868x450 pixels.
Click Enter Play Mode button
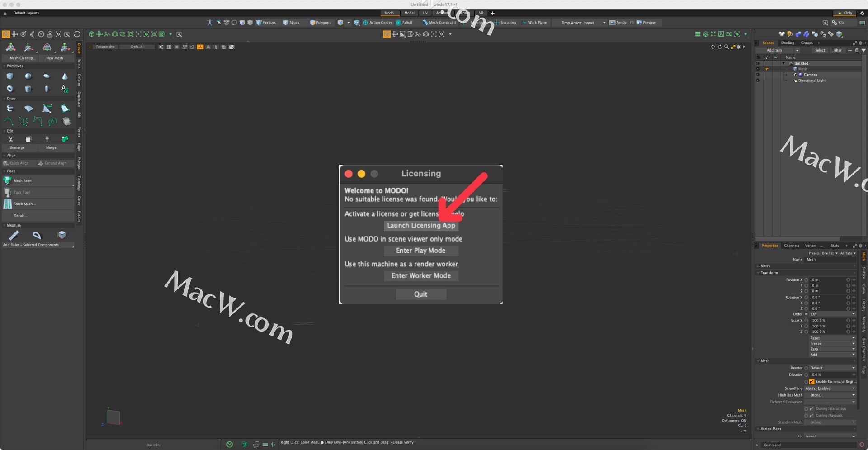pos(421,251)
